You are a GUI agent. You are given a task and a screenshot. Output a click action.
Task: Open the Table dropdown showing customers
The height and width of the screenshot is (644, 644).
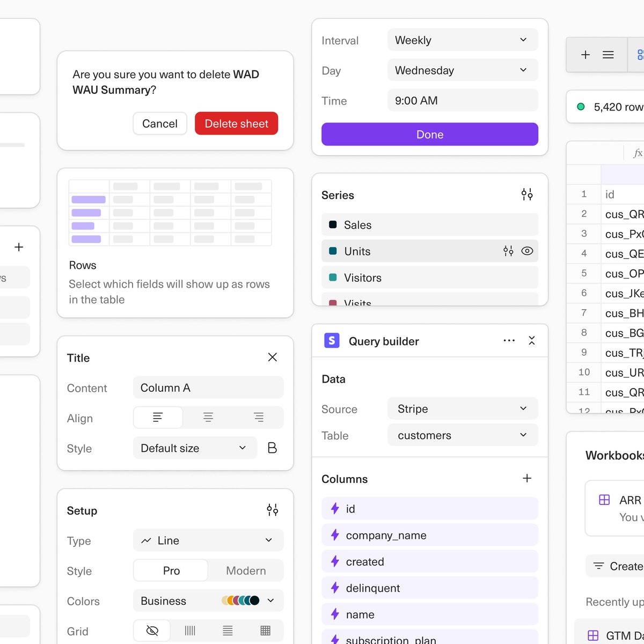pyautogui.click(x=463, y=435)
